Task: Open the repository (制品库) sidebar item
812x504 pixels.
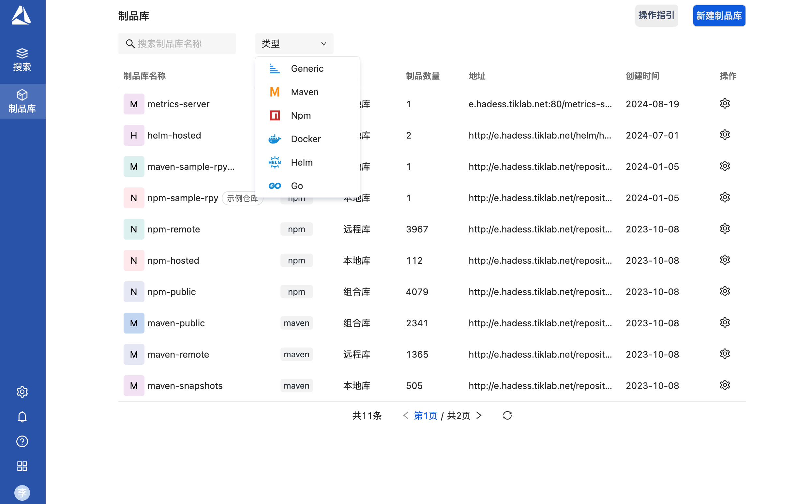Action: pyautogui.click(x=22, y=101)
